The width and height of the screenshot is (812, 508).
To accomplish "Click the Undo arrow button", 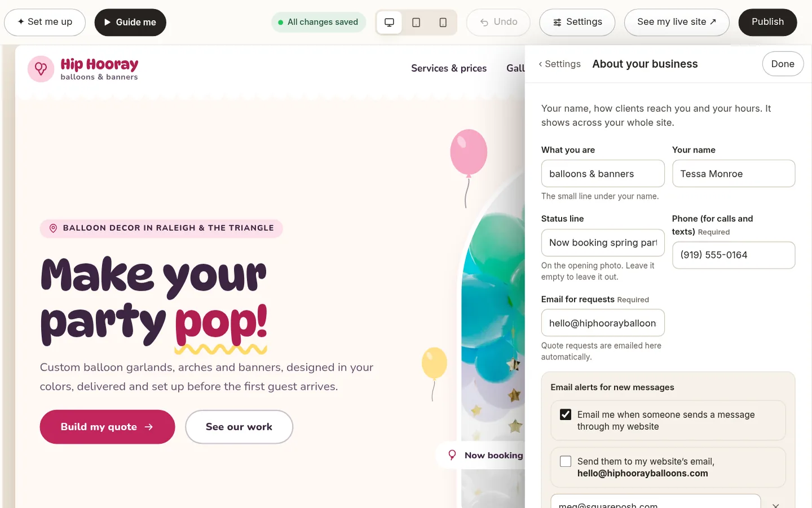I will [498, 23].
